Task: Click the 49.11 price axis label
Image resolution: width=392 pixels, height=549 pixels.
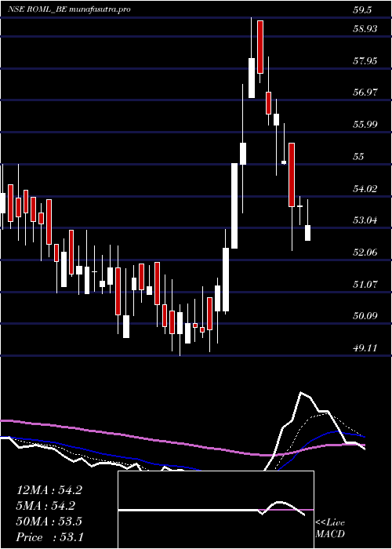Action: coord(365,347)
